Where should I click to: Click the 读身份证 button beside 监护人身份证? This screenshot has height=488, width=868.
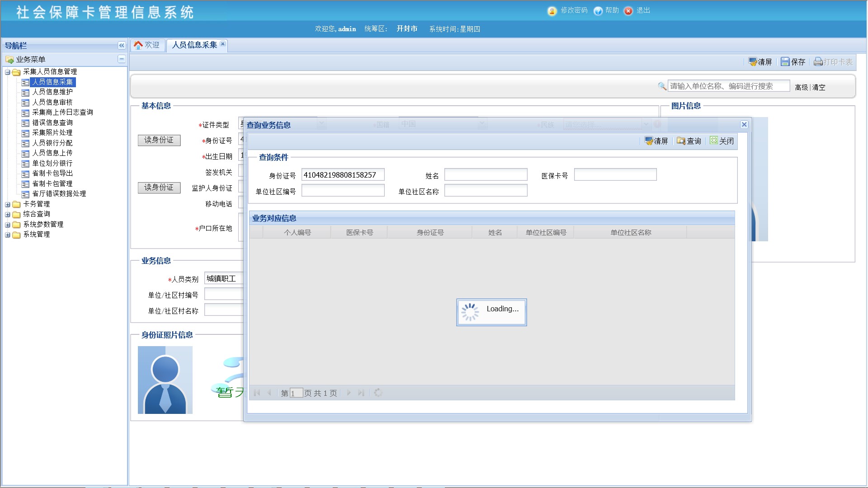tap(159, 188)
